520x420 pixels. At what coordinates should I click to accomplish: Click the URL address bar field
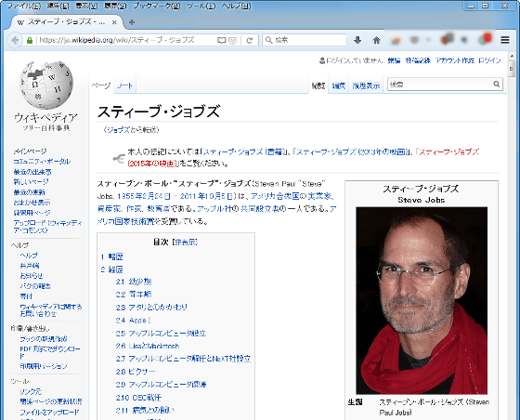click(126, 40)
